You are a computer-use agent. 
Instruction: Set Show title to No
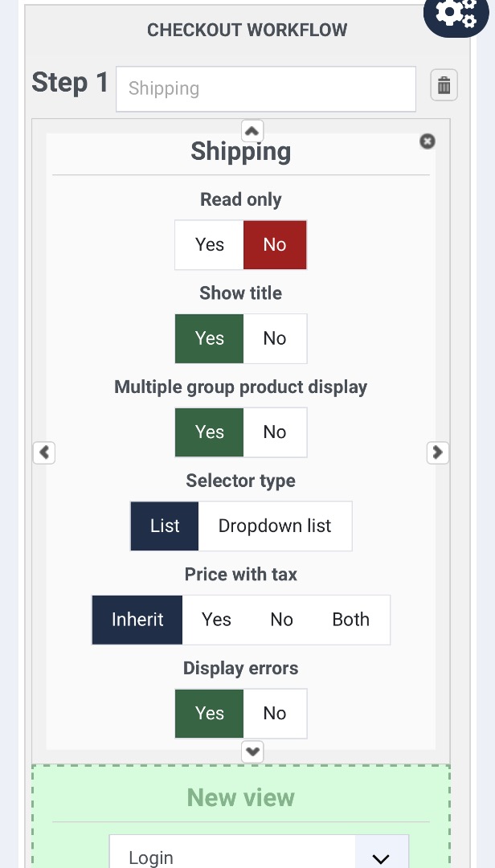(x=275, y=338)
